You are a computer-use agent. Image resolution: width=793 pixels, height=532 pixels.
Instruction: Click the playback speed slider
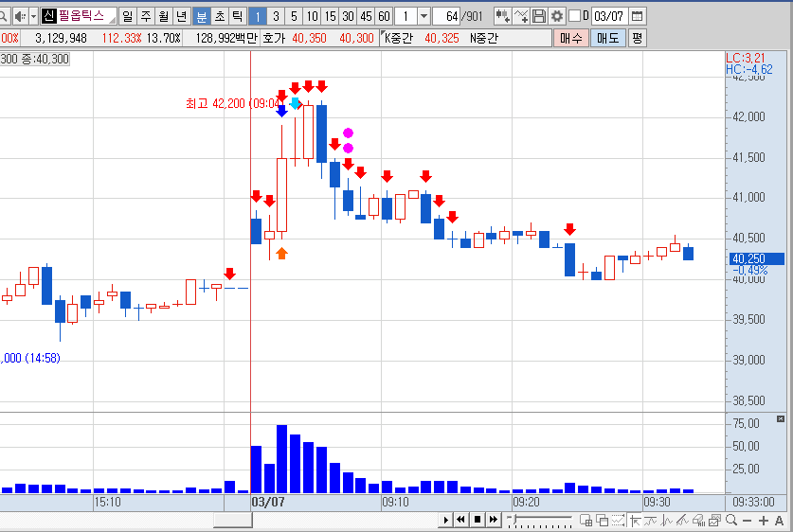point(540,520)
